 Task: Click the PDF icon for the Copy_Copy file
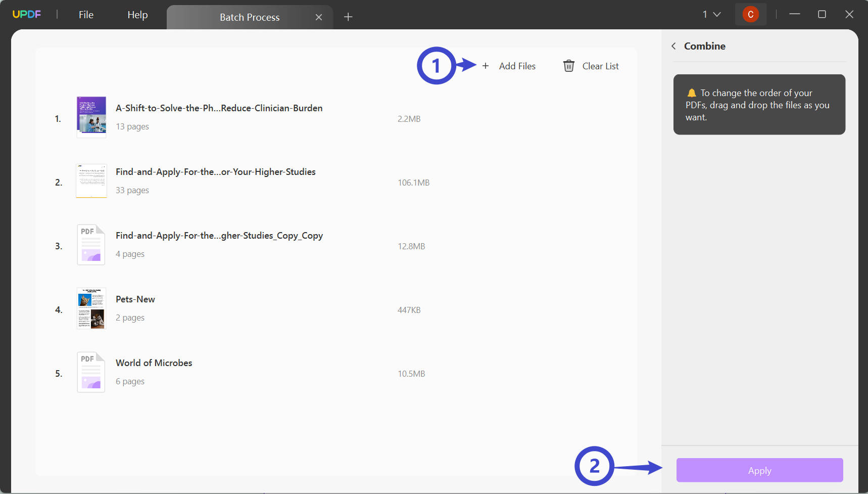pos(91,244)
